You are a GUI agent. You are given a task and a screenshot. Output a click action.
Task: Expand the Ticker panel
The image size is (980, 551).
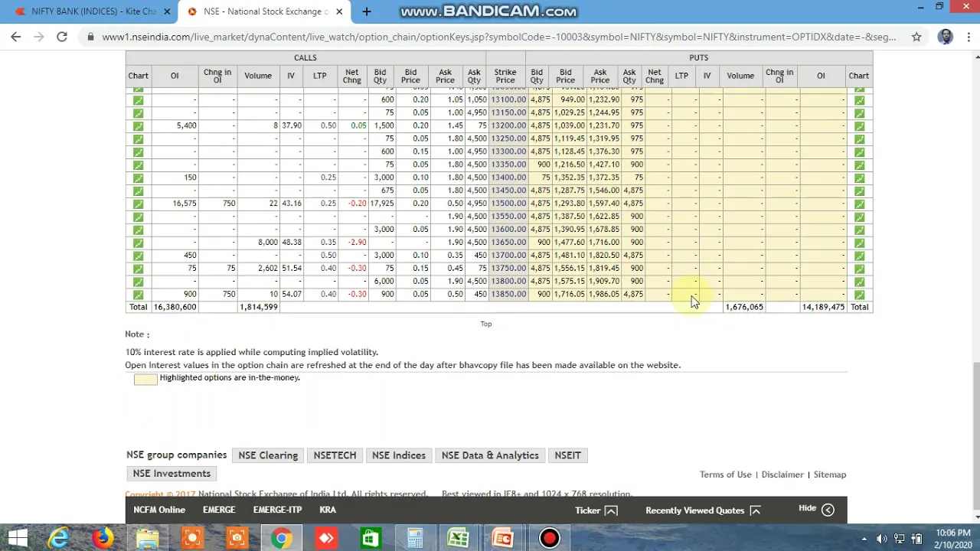596,510
